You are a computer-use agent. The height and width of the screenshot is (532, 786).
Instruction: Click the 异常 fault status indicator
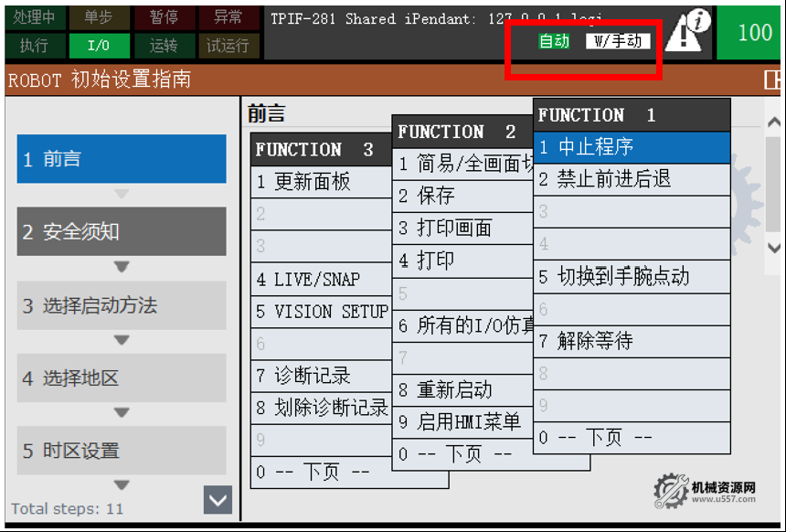tap(227, 16)
